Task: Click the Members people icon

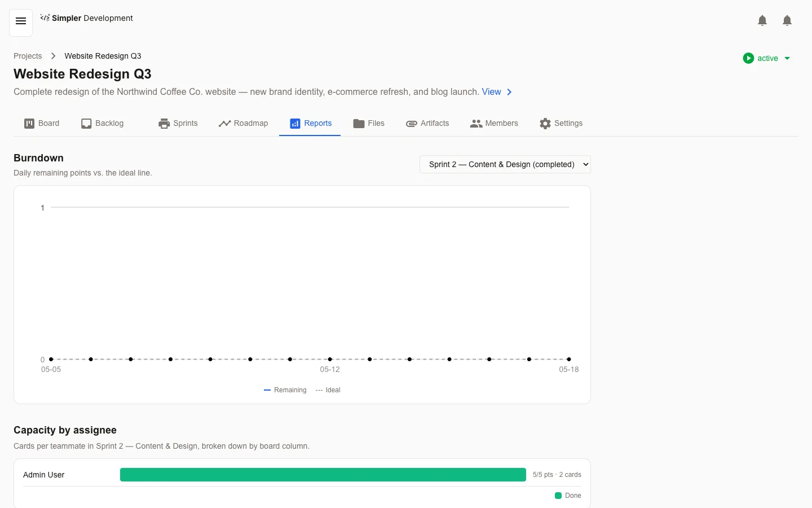Action: 476,124
